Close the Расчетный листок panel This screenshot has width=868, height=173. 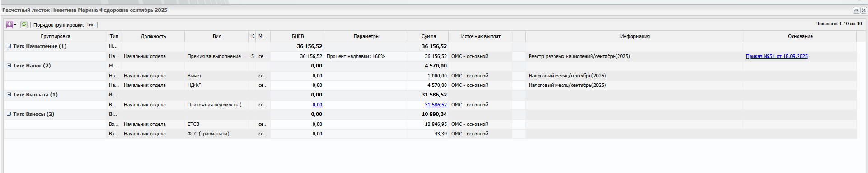tap(863, 10)
